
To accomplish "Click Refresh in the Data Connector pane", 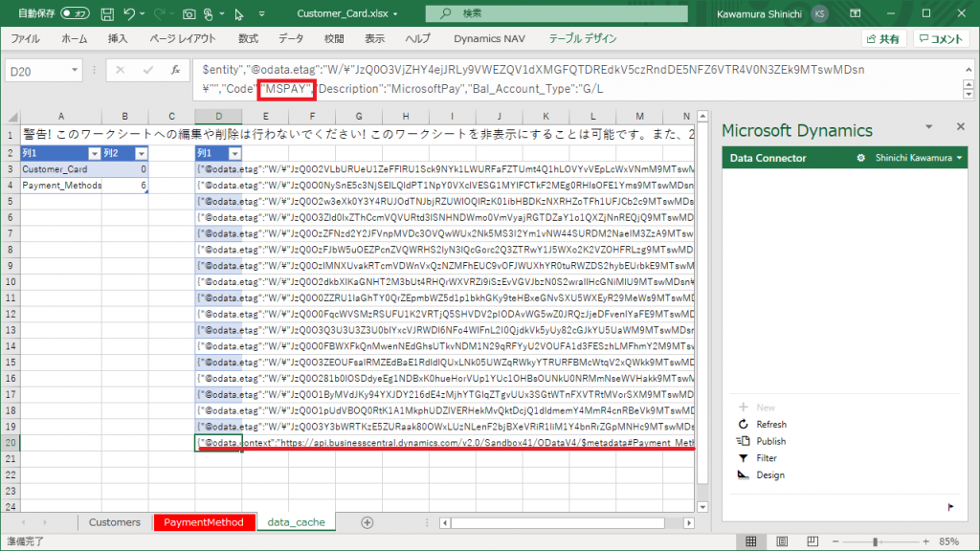I will (x=770, y=424).
